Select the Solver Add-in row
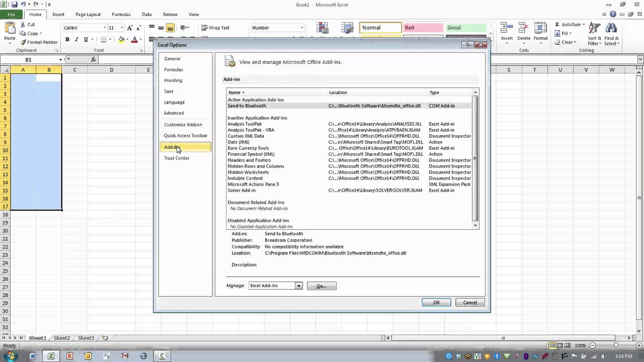 pos(349,191)
